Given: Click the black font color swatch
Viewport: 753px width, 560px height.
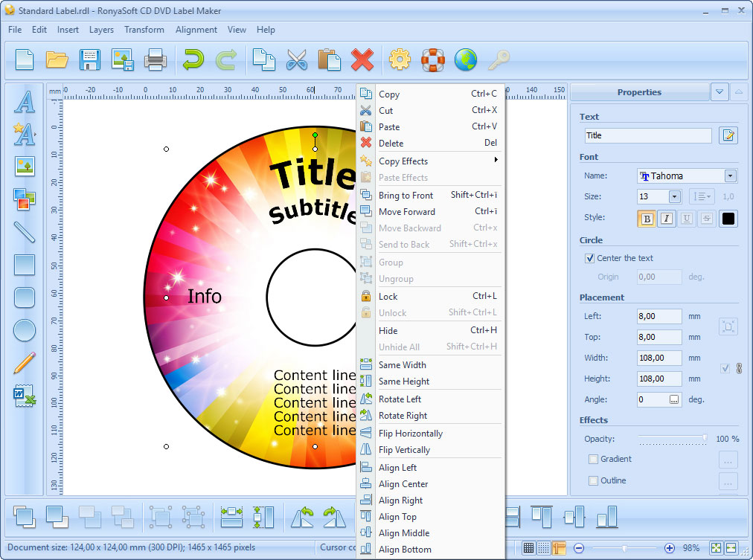Looking at the screenshot, I should click(x=728, y=219).
